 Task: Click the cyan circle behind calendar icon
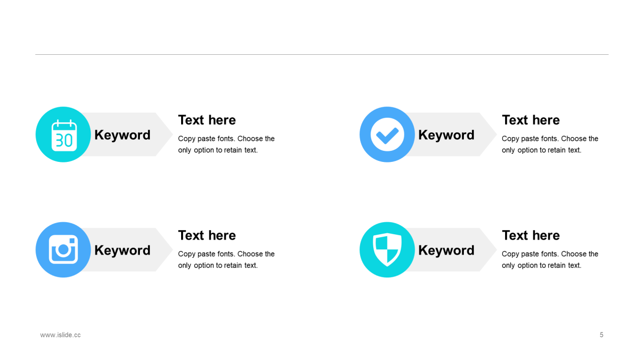click(x=63, y=134)
